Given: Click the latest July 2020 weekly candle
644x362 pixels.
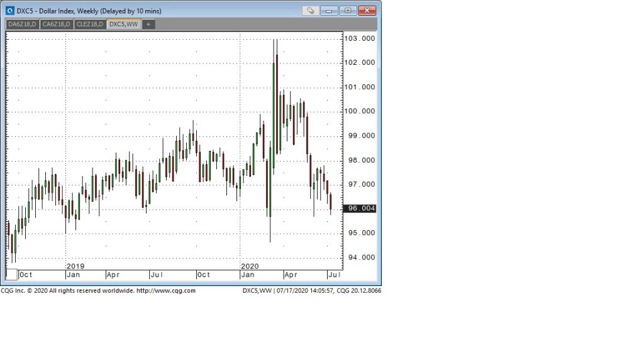Looking at the screenshot, I should click(x=331, y=204).
